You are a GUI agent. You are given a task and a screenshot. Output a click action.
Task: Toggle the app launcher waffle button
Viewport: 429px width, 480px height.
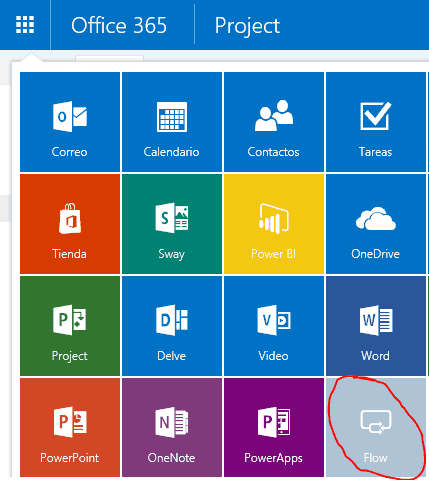click(25, 25)
